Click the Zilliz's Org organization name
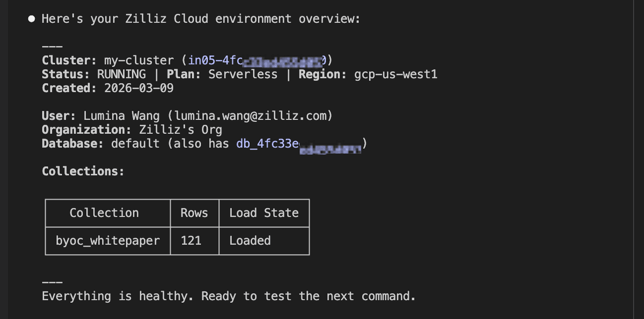644x319 pixels. pyautogui.click(x=181, y=130)
